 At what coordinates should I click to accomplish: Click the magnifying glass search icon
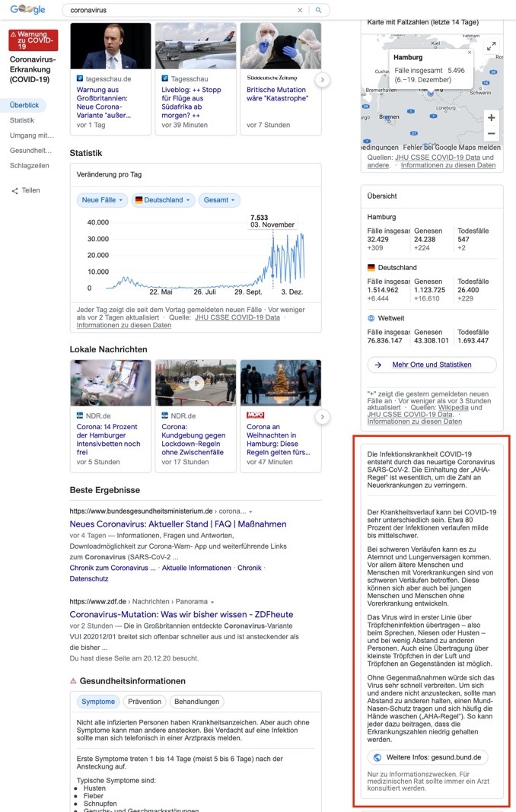point(319,11)
